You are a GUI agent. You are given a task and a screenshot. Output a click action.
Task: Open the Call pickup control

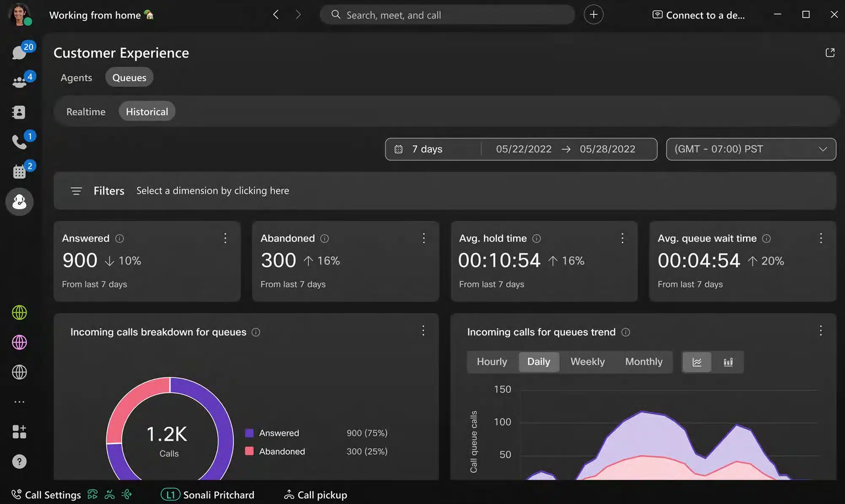314,494
